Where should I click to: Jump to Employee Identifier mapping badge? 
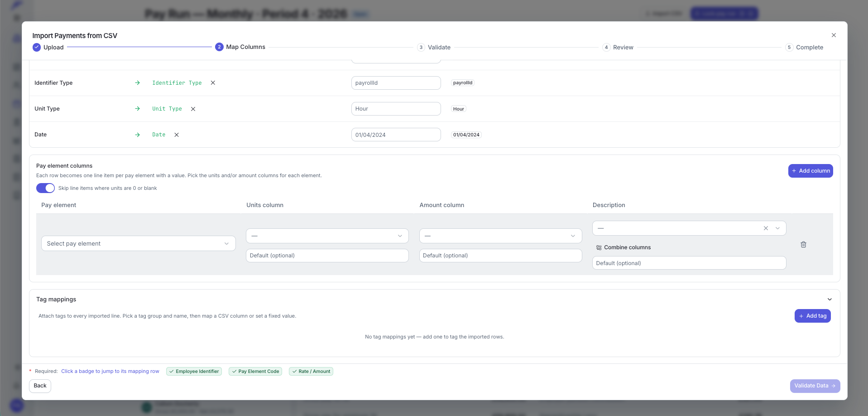(x=194, y=372)
